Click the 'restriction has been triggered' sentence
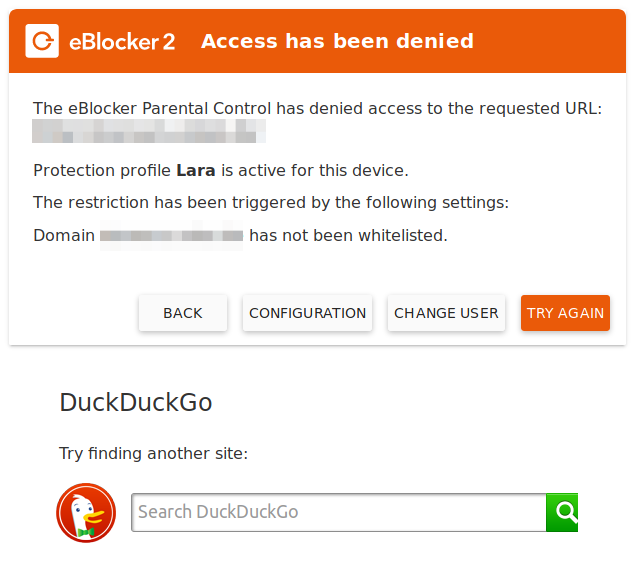Screen dimensions: 641x566 click(271, 203)
